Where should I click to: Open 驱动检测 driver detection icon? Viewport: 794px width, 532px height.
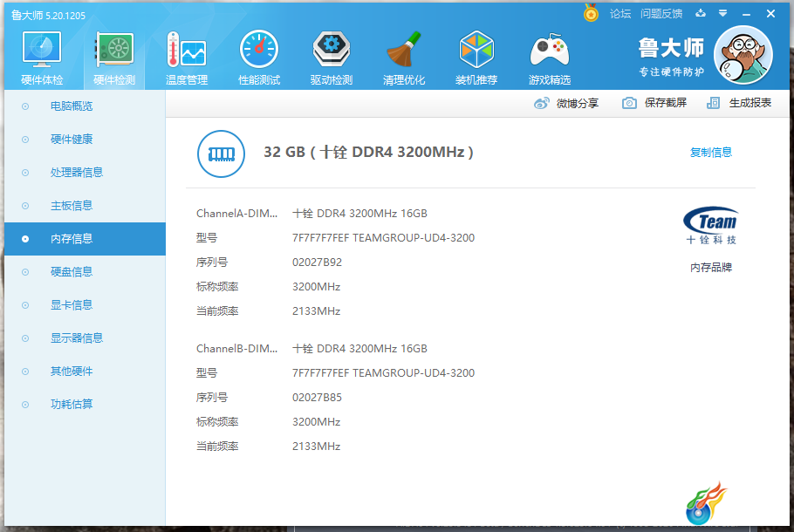click(332, 49)
